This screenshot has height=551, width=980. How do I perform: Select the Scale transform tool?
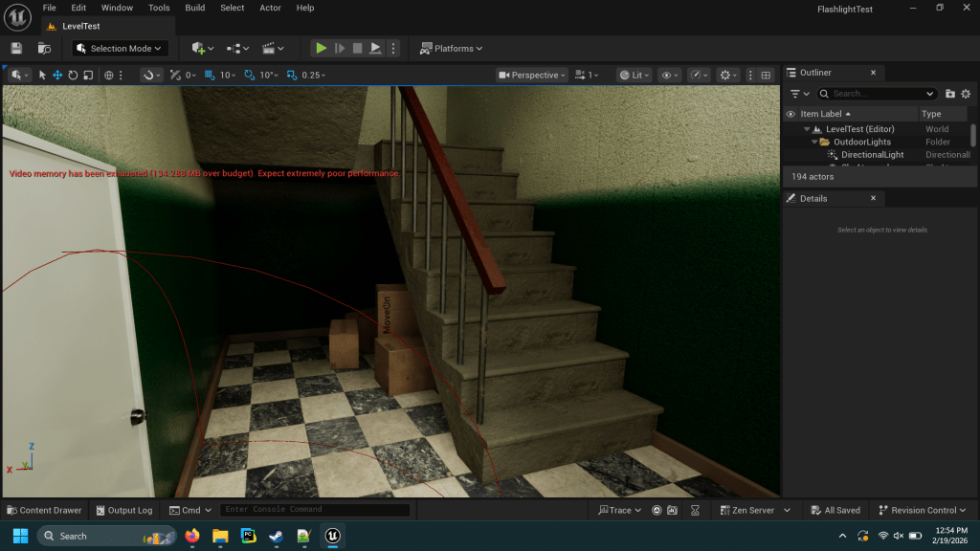[x=88, y=75]
